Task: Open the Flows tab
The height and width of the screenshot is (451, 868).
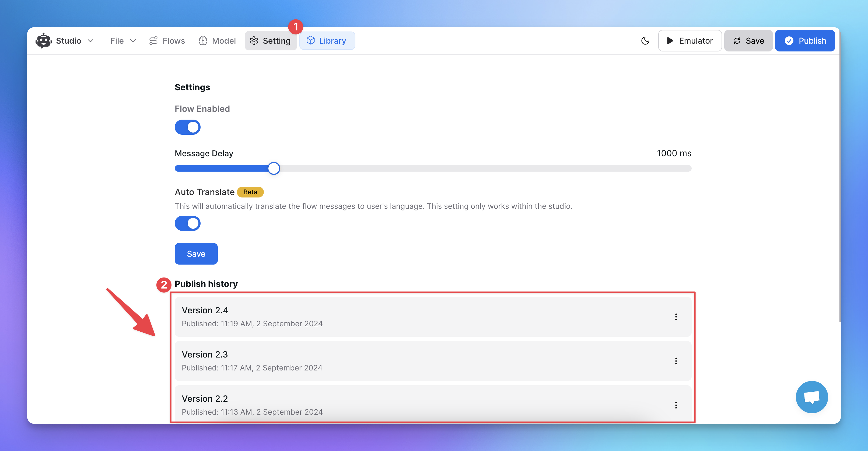Action: (167, 41)
